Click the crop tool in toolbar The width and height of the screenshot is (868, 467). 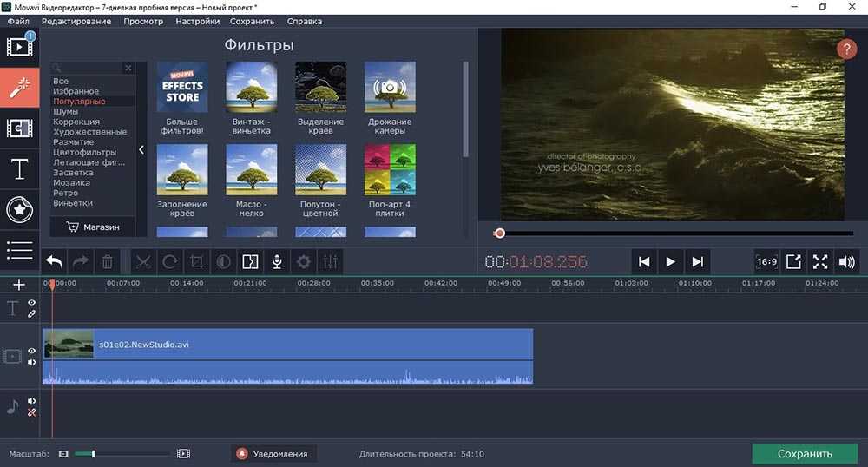pos(196,261)
